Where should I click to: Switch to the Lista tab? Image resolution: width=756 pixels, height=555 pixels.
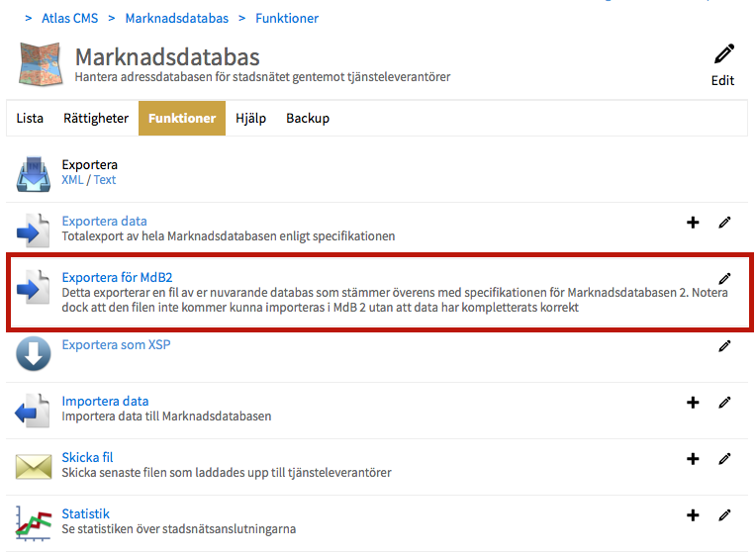coord(30,119)
